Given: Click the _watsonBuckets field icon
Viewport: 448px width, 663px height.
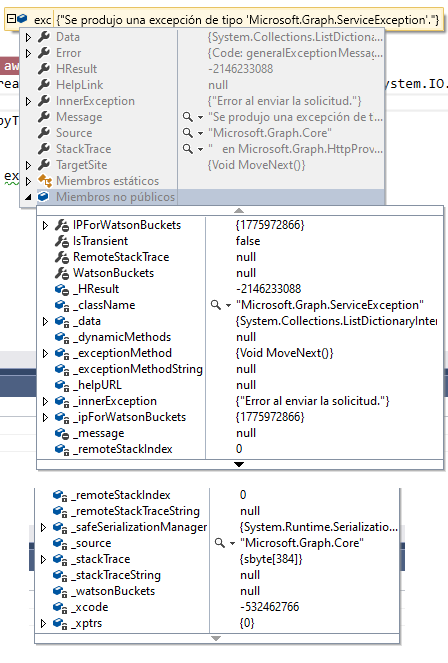Looking at the screenshot, I should [60, 592].
